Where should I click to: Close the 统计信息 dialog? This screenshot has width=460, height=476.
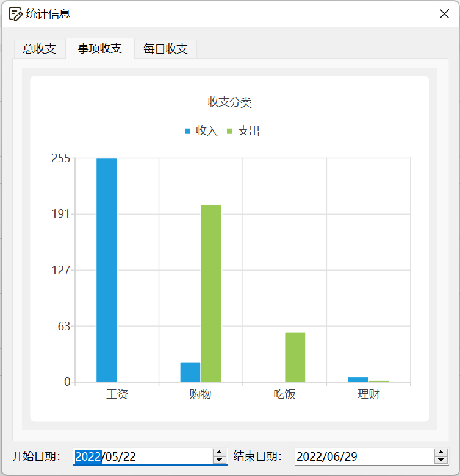444,13
